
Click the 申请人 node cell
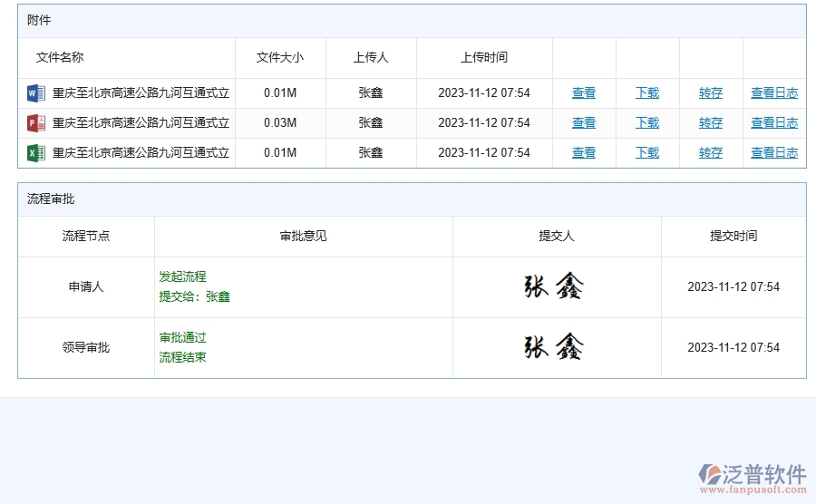[x=86, y=286]
